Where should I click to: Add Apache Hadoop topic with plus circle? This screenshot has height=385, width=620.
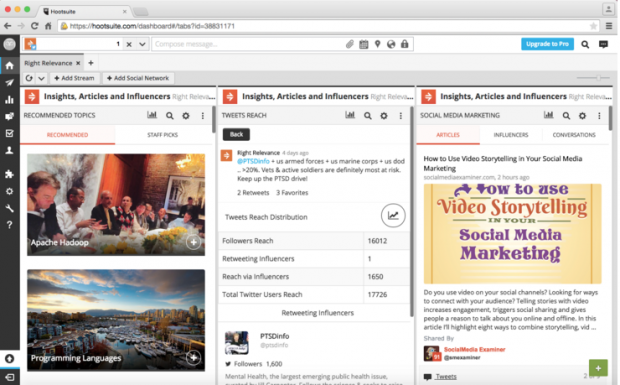coord(193,242)
